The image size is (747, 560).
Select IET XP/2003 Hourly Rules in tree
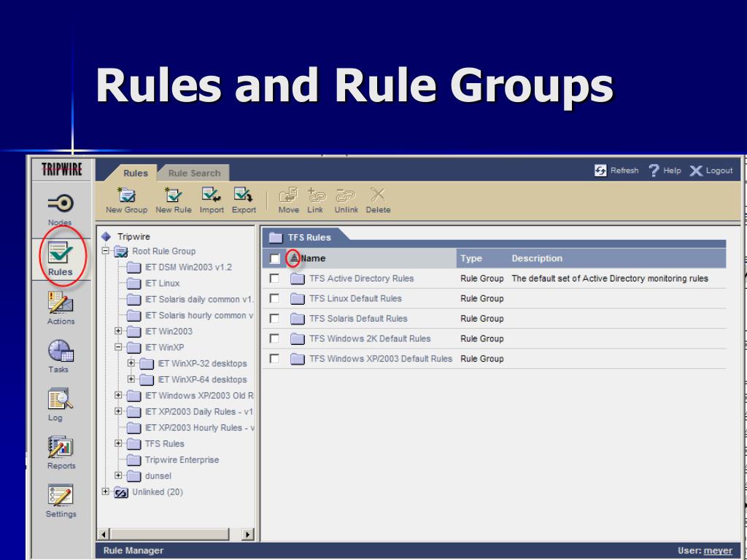(x=200, y=427)
